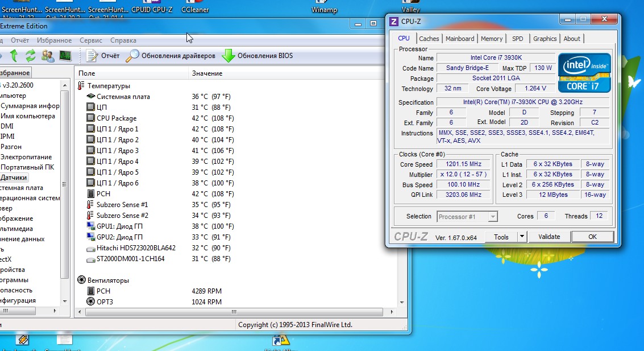Image resolution: width=644 pixels, height=351 pixels.
Task: Switch to the Memory tab in CPU-Z
Action: pyautogui.click(x=491, y=39)
